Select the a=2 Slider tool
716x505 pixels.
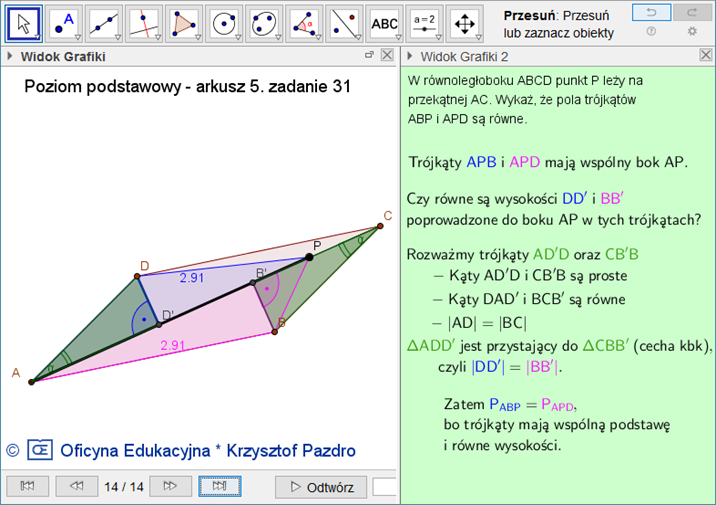(x=425, y=22)
